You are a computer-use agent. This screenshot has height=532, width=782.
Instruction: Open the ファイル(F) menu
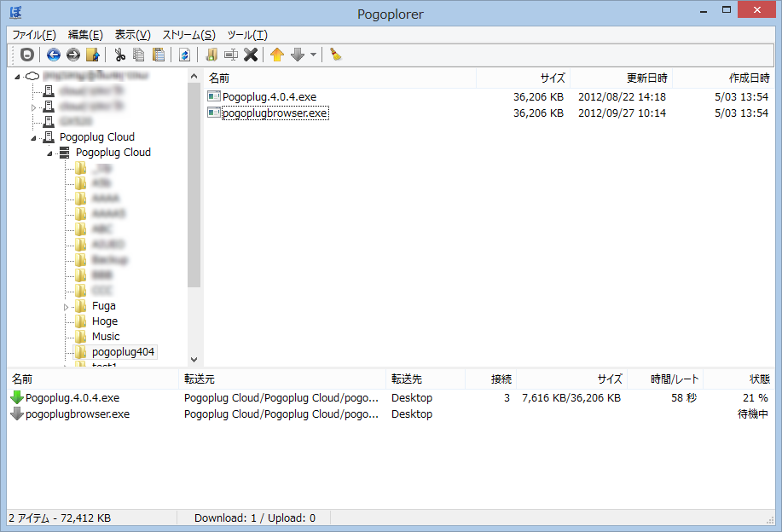click(34, 35)
